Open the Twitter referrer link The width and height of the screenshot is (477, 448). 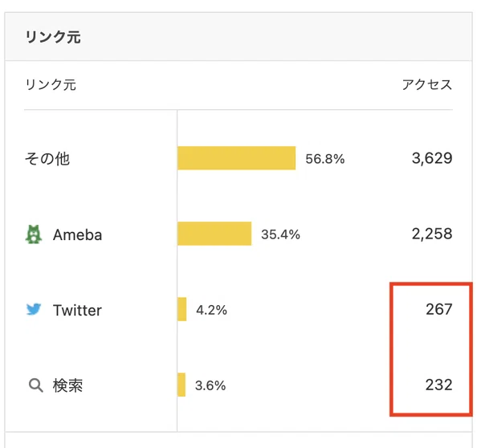point(77,310)
